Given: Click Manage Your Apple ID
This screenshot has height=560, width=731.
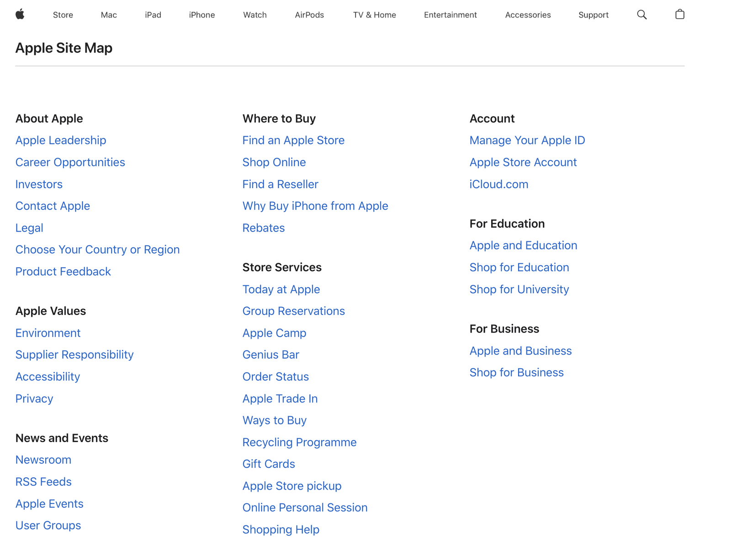Looking at the screenshot, I should pyautogui.click(x=527, y=140).
